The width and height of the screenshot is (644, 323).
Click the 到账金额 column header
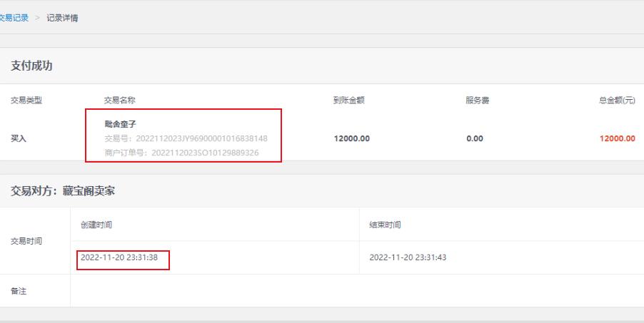tap(348, 100)
